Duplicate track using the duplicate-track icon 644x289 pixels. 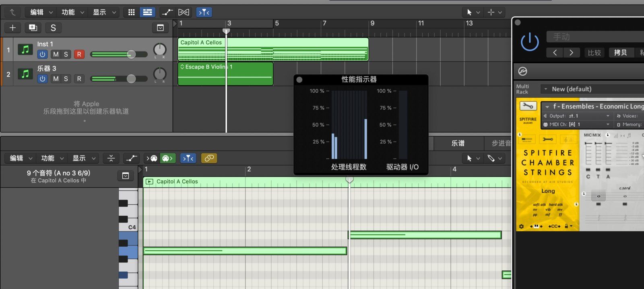(x=33, y=28)
